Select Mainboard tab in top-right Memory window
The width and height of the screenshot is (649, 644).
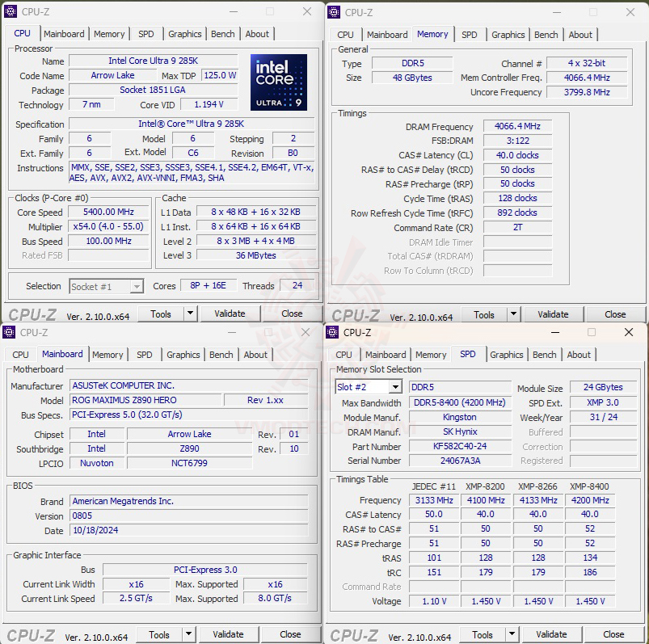click(387, 35)
